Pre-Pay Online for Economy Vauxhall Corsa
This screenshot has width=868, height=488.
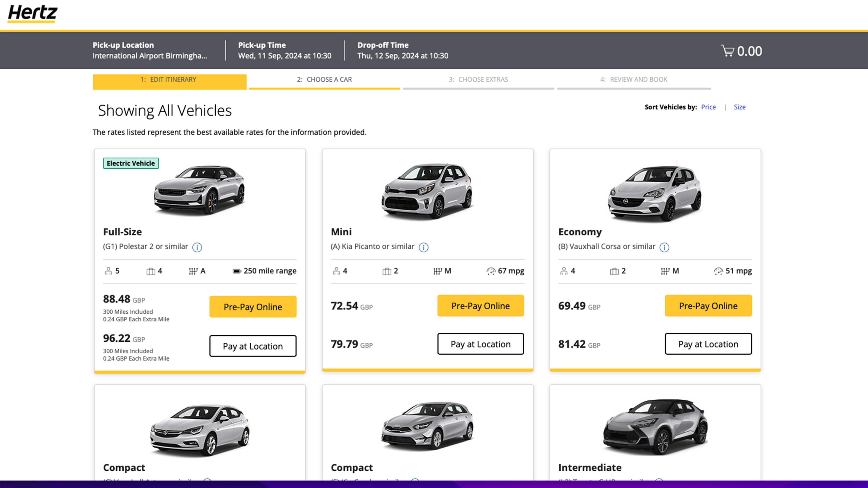(x=708, y=306)
